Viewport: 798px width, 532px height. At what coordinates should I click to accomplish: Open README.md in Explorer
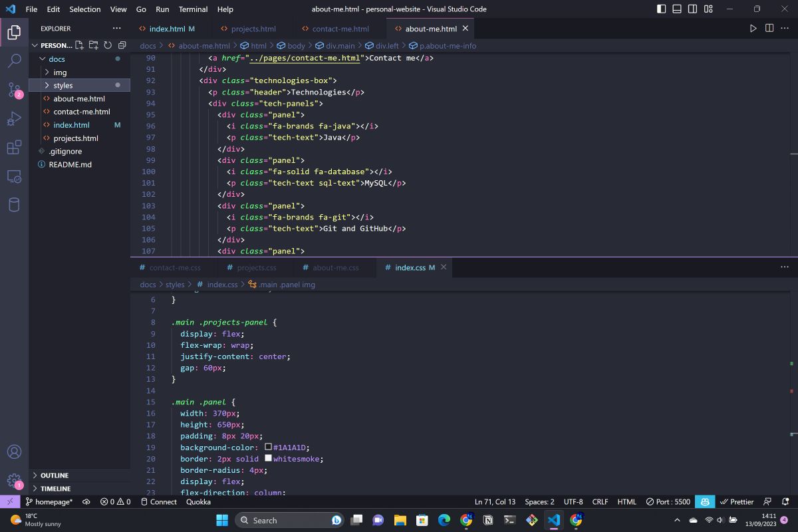pyautogui.click(x=70, y=164)
